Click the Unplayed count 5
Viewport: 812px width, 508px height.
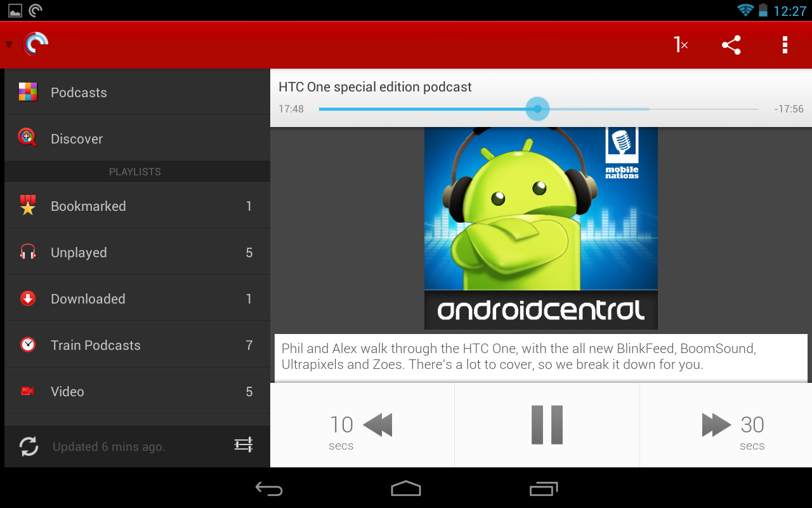click(x=249, y=253)
